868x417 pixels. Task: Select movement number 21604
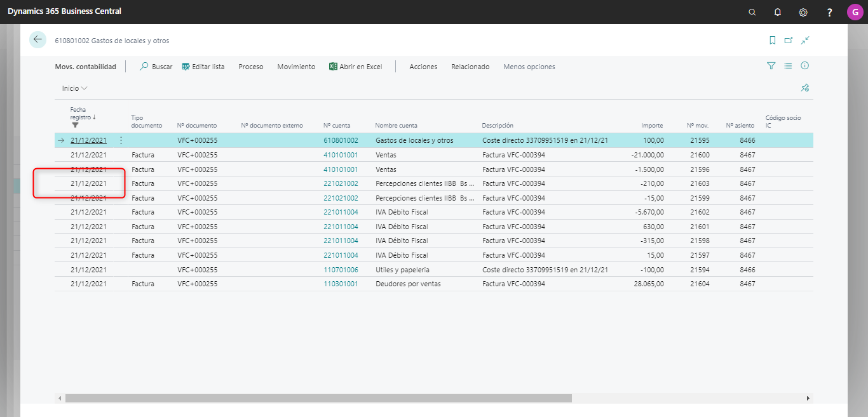pos(700,284)
